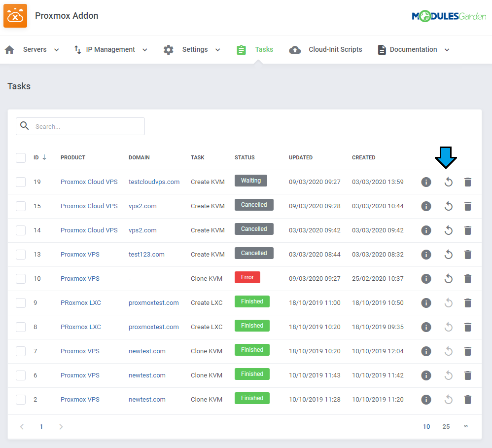Select the checkbox for task ID 14
This screenshot has height=448, width=492.
[x=21, y=230]
